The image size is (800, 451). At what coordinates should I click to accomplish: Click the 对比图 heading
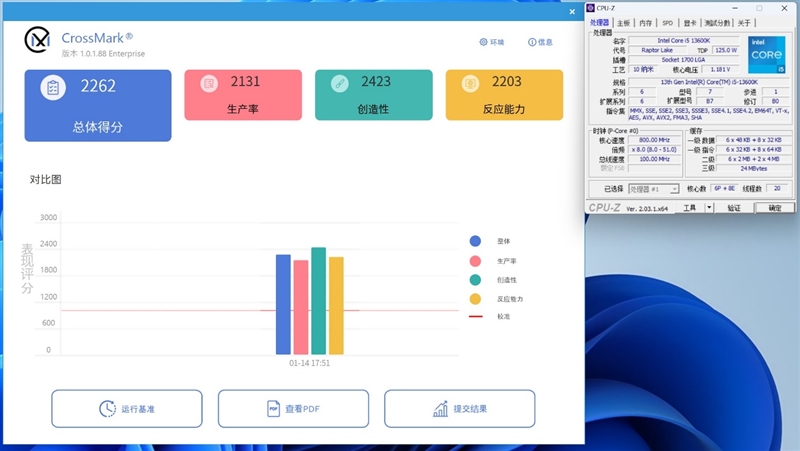click(x=45, y=179)
